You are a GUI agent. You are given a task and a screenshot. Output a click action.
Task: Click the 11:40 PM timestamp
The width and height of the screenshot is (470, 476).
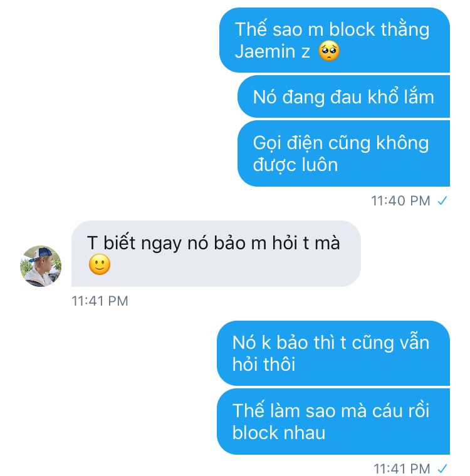tap(400, 200)
